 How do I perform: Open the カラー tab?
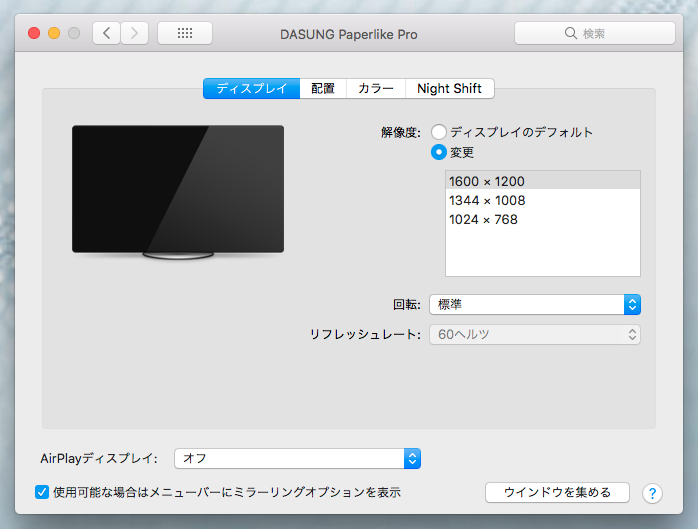tap(376, 88)
